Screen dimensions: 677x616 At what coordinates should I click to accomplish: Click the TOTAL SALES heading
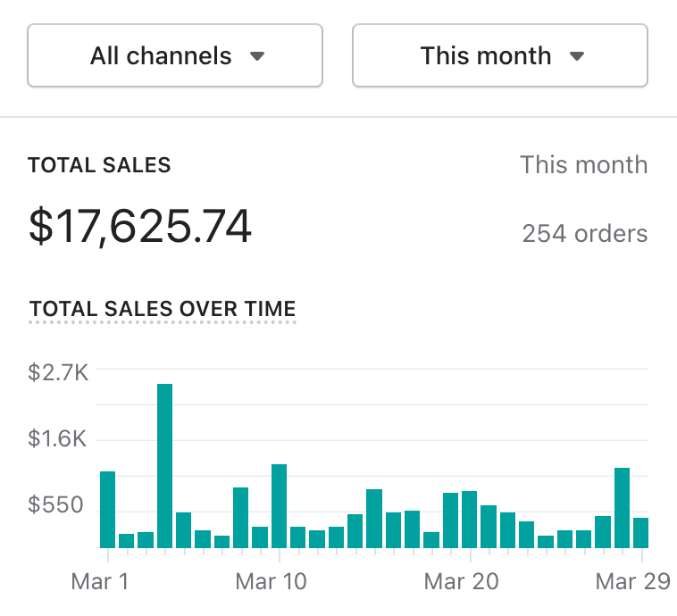(x=99, y=165)
